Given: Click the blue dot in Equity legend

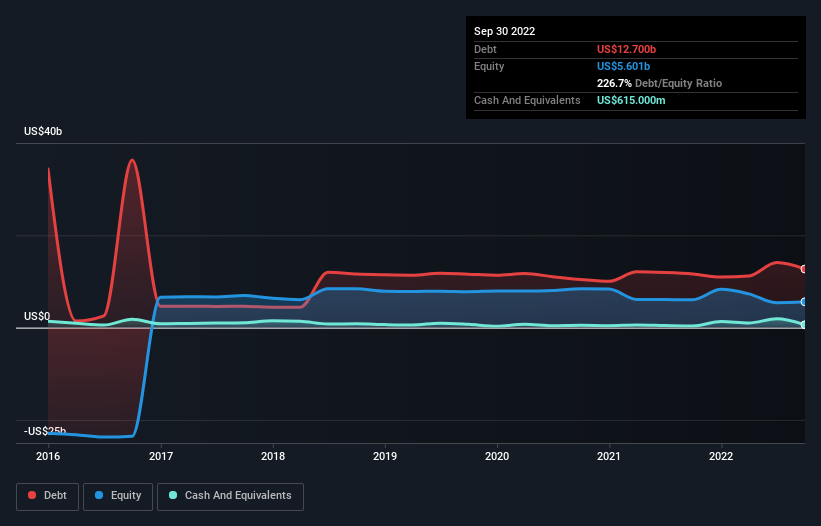Looking at the screenshot, I should coord(98,495).
